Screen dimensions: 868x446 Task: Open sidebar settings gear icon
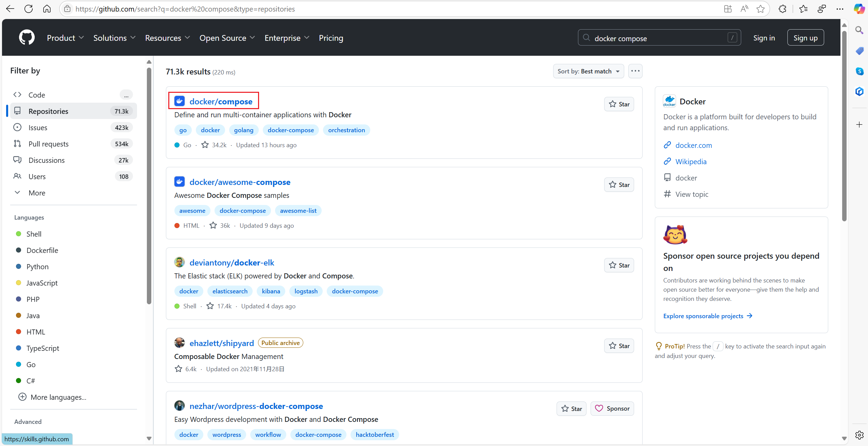point(859,434)
